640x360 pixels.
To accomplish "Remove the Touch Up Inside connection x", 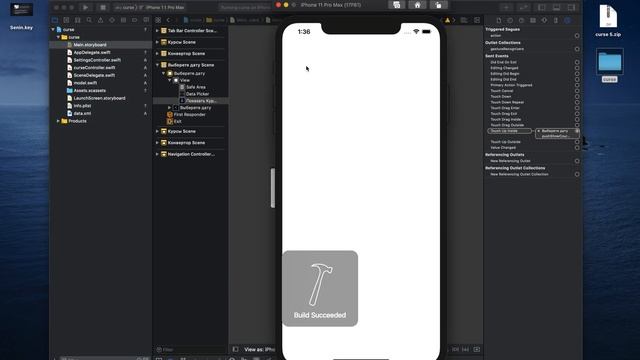I will pyautogui.click(x=539, y=131).
